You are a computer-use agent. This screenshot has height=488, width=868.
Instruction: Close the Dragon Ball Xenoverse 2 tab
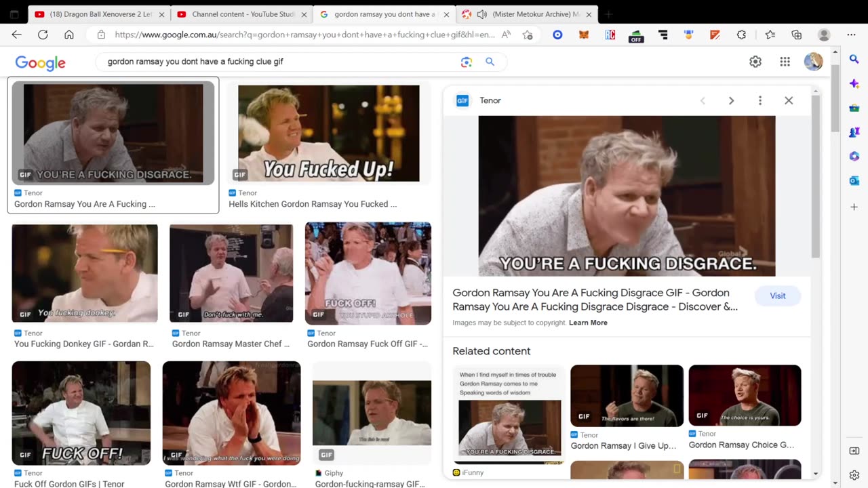[x=161, y=14]
